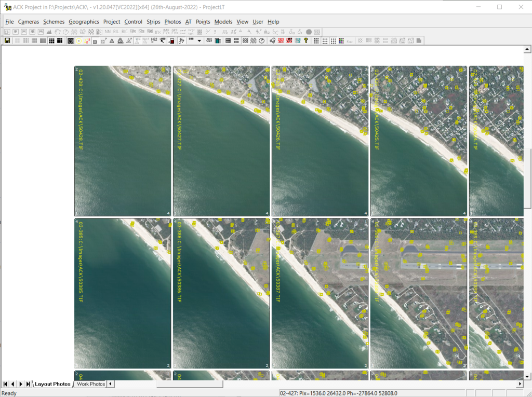Open the Project menu

(112, 22)
